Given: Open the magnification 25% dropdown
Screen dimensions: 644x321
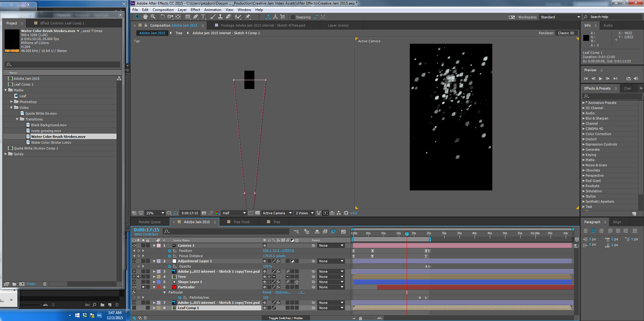Looking at the screenshot, I should [155, 213].
